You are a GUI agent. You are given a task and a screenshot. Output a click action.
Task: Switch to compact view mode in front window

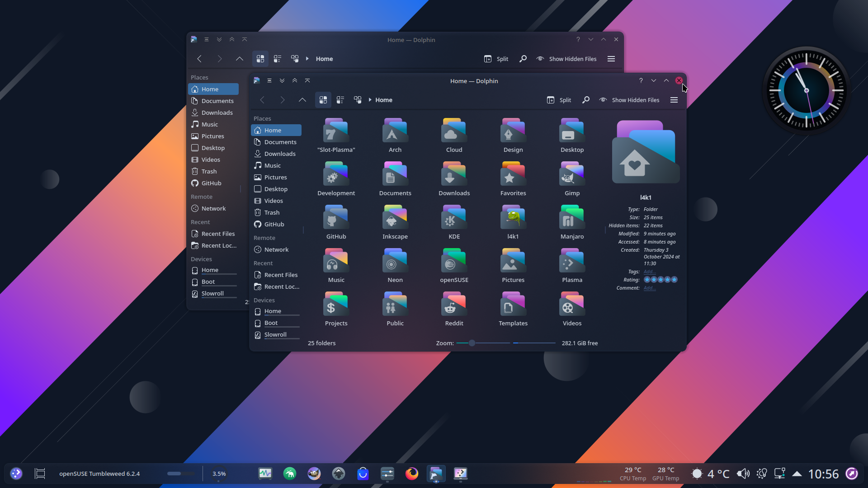point(340,100)
